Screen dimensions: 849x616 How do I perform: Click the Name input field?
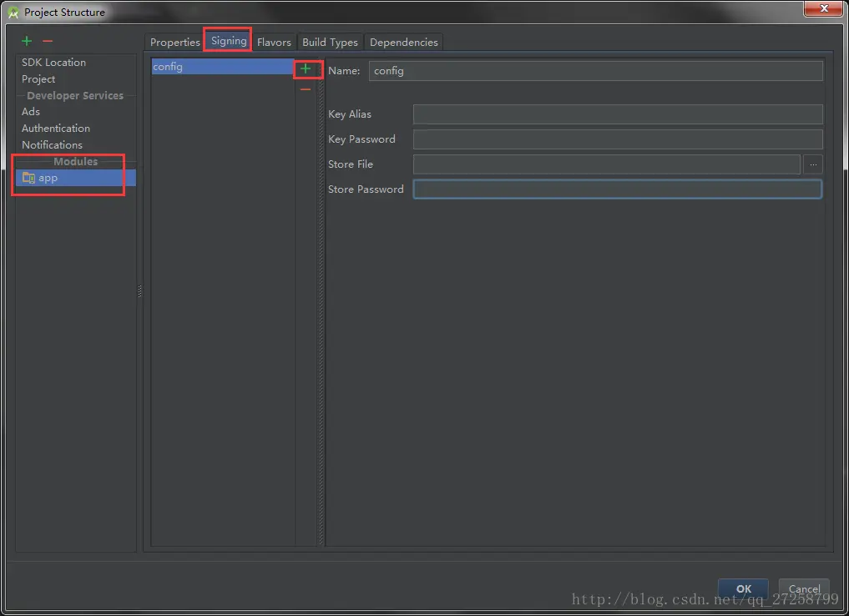pyautogui.click(x=595, y=71)
